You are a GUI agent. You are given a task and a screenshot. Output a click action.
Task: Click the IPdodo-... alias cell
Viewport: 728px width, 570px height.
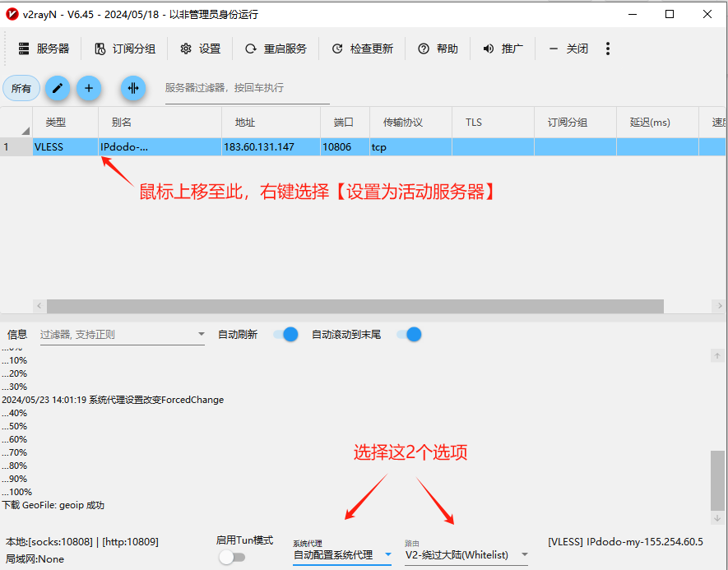160,147
